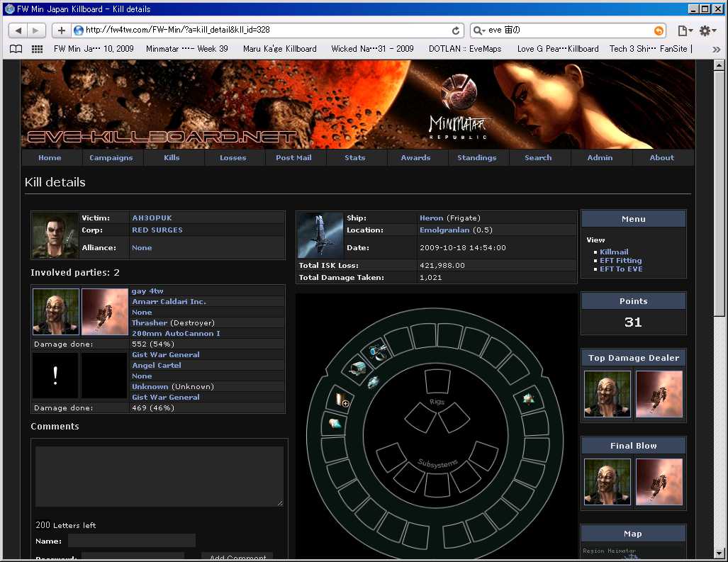The image size is (728, 562).
Task: Open victim link AH3OPUK
Action: click(x=152, y=218)
